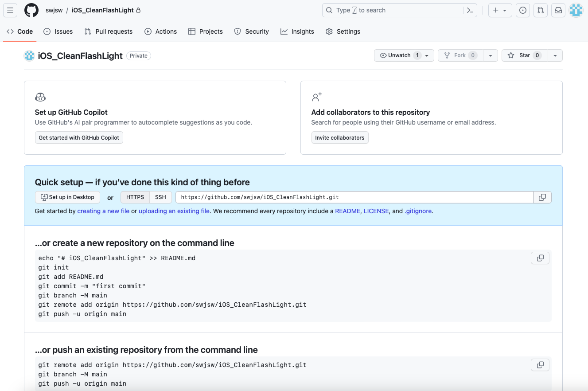The image size is (588, 391).
Task: Click the .gitignore link
Action: [418, 211]
